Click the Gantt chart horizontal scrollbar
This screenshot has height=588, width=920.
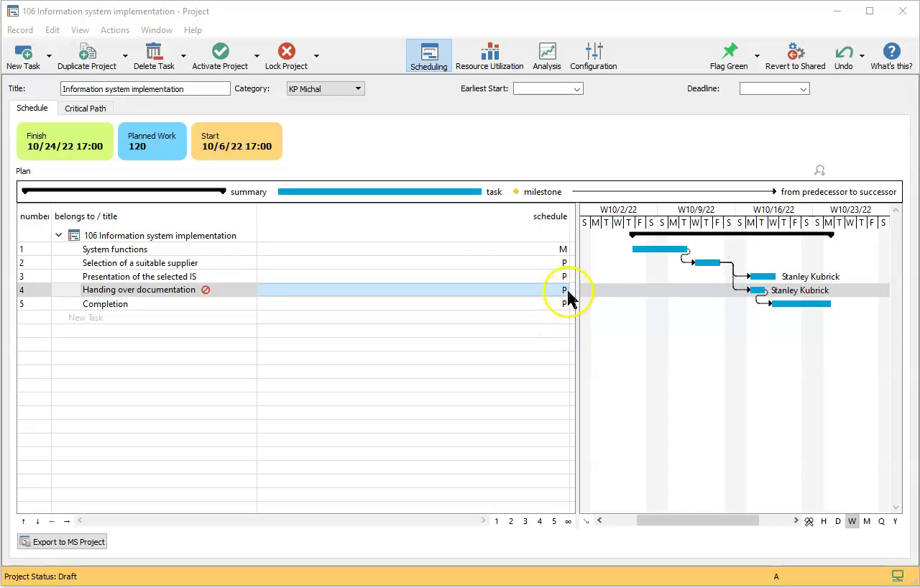tap(696, 521)
